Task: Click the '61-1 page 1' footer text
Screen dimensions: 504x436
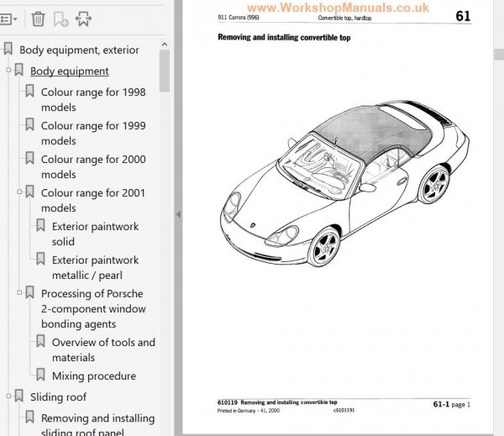Action: (x=452, y=404)
